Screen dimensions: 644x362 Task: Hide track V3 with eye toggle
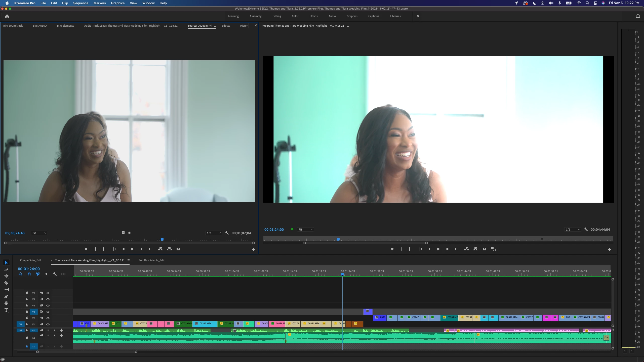pos(48,312)
